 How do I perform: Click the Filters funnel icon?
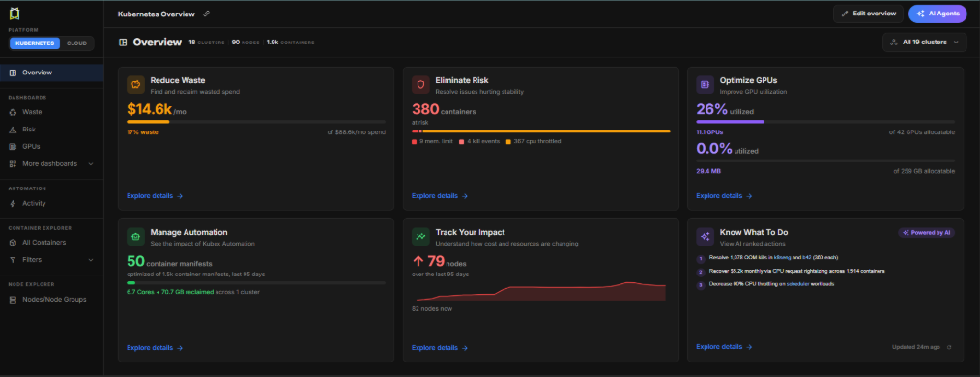(x=14, y=259)
